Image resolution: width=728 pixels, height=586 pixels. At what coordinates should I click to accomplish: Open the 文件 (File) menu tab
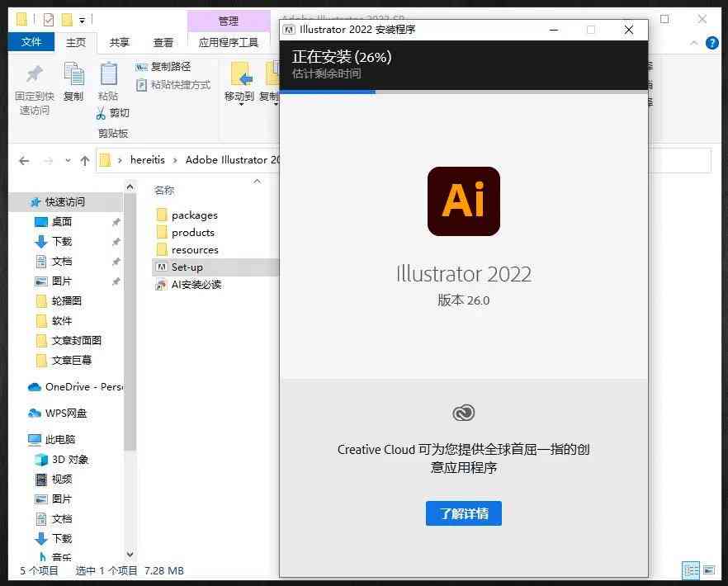[x=31, y=42]
